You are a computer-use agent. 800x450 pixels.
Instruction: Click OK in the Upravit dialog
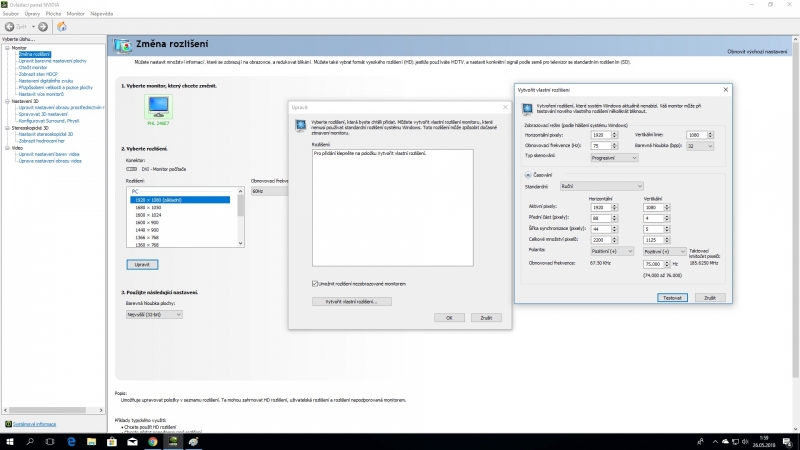click(x=449, y=318)
